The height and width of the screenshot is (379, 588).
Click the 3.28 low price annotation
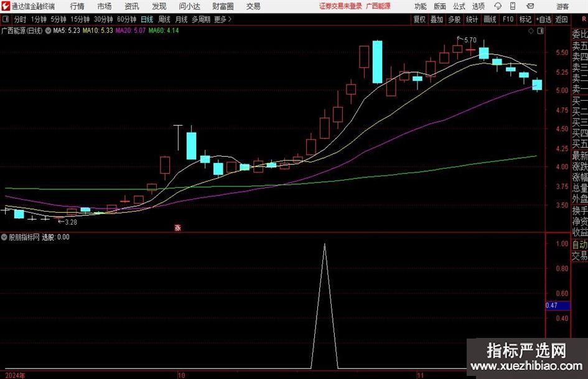(71, 222)
